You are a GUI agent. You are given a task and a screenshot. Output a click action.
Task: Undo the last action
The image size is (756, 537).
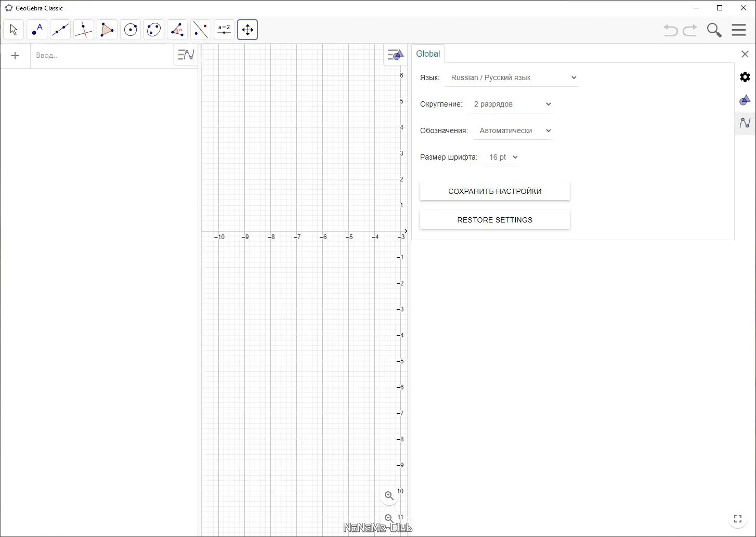[671, 30]
